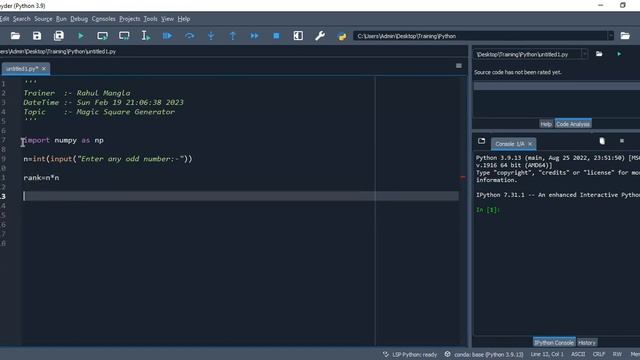Interrupt the kernel with the console stop icon
Image resolution: width=640 pixels, height=360 pixels.
click(622, 141)
